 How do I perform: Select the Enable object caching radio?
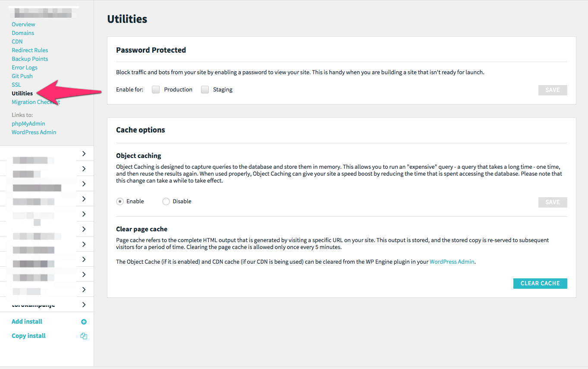[x=120, y=202]
